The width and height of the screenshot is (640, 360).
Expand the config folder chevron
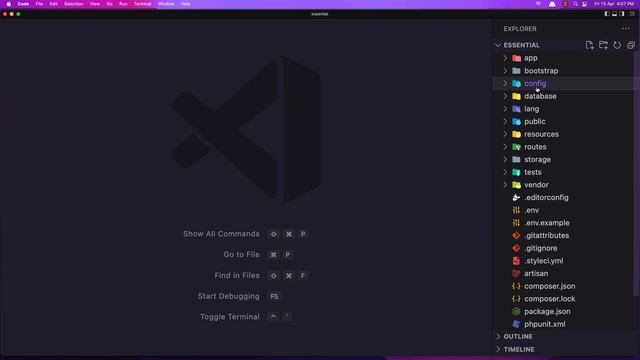pyautogui.click(x=505, y=83)
